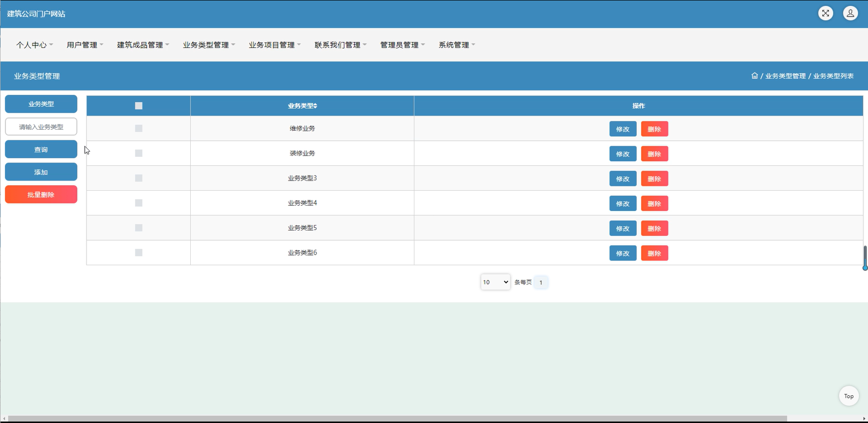Screen dimensions: 868x423
Task: Click the 建筑公司门户网站 site title
Action: [36, 14]
